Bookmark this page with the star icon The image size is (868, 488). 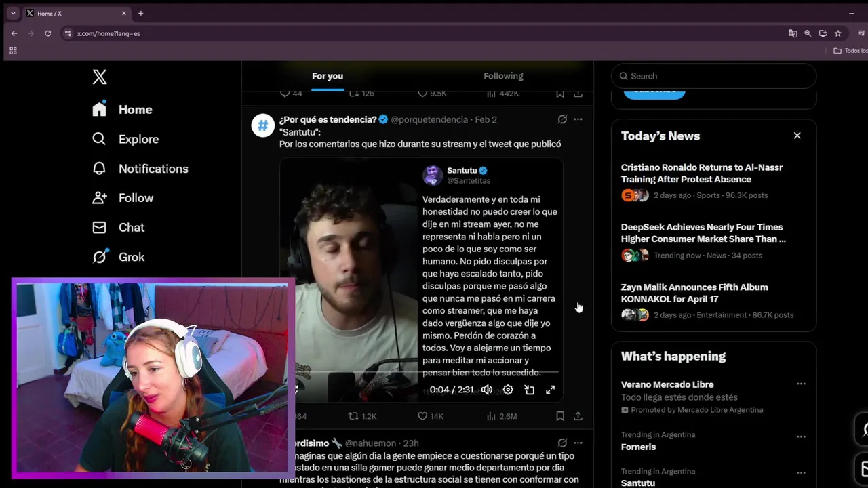838,33
